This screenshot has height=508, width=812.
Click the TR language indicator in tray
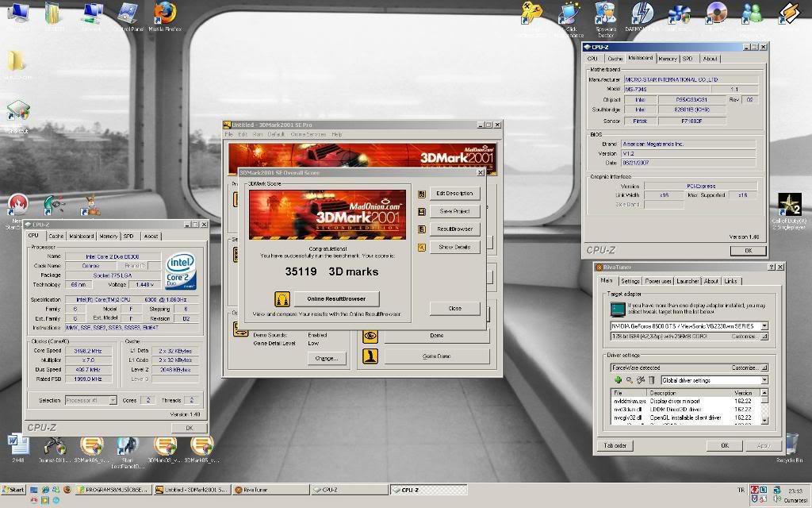[x=741, y=490]
